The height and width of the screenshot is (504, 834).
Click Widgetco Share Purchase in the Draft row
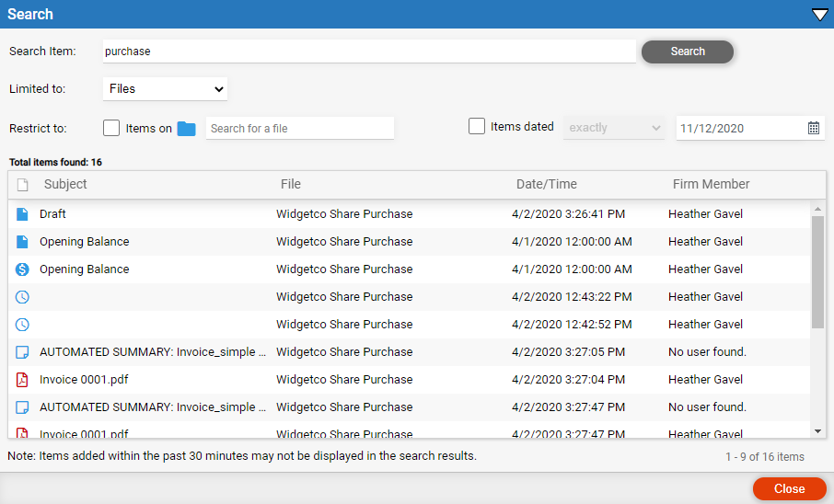(x=344, y=214)
